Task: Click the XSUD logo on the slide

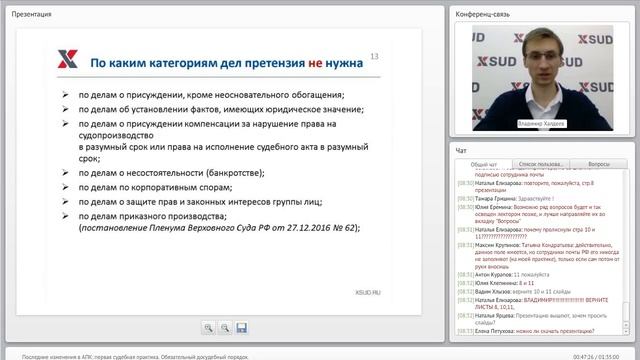Action: coord(67,59)
